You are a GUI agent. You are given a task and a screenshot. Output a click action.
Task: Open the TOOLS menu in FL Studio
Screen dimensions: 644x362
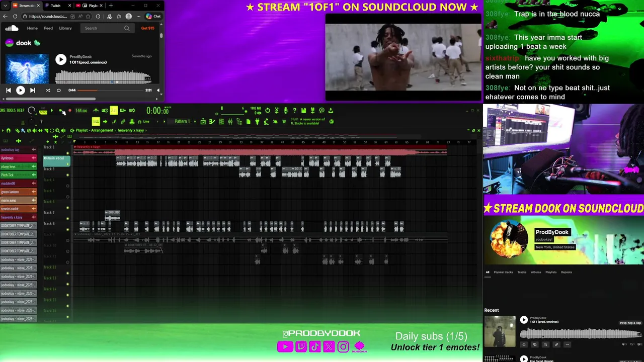point(11,110)
